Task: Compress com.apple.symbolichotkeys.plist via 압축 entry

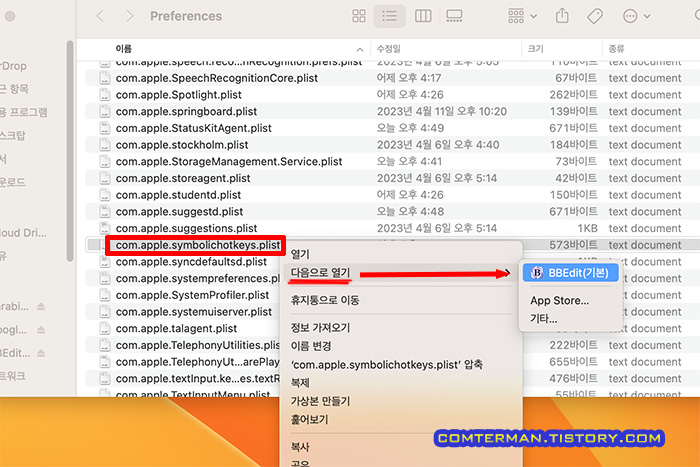Action: coord(387,365)
